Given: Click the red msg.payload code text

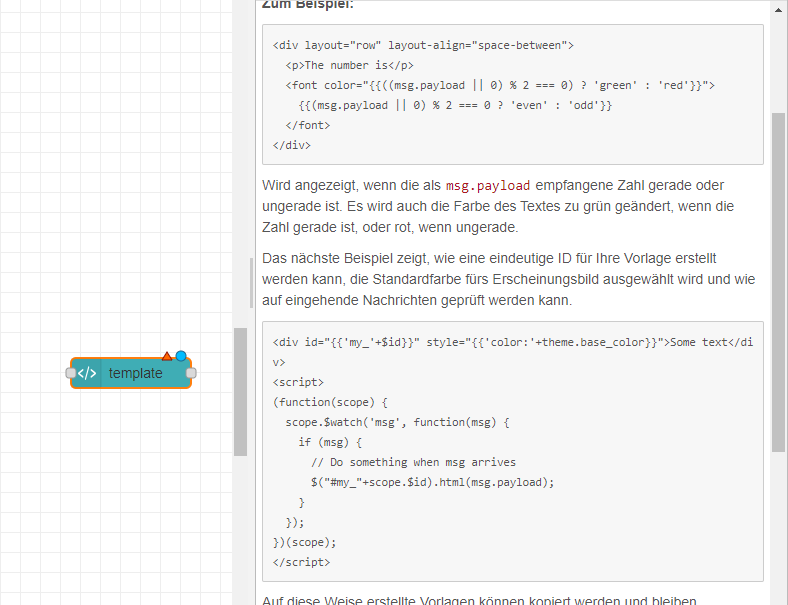Looking at the screenshot, I should pos(488,185).
